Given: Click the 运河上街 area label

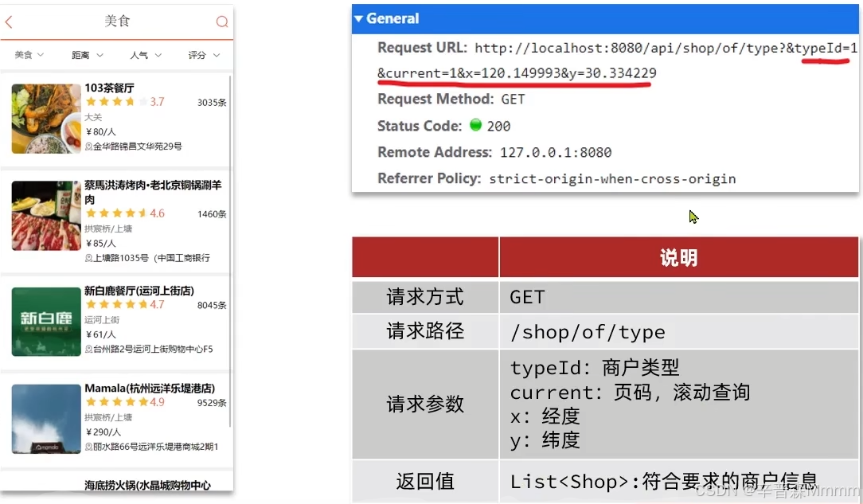Looking at the screenshot, I should click(x=102, y=319).
